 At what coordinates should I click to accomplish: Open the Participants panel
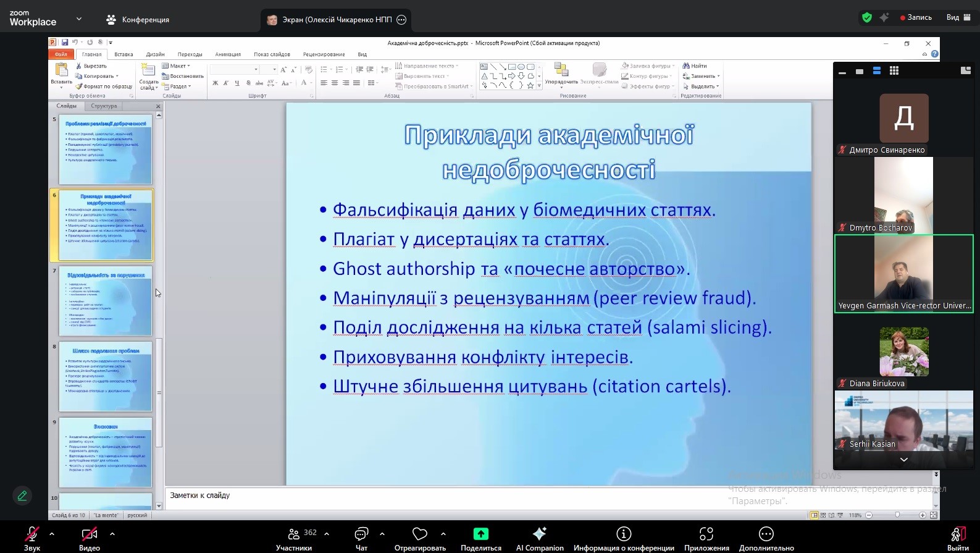pyautogui.click(x=294, y=534)
